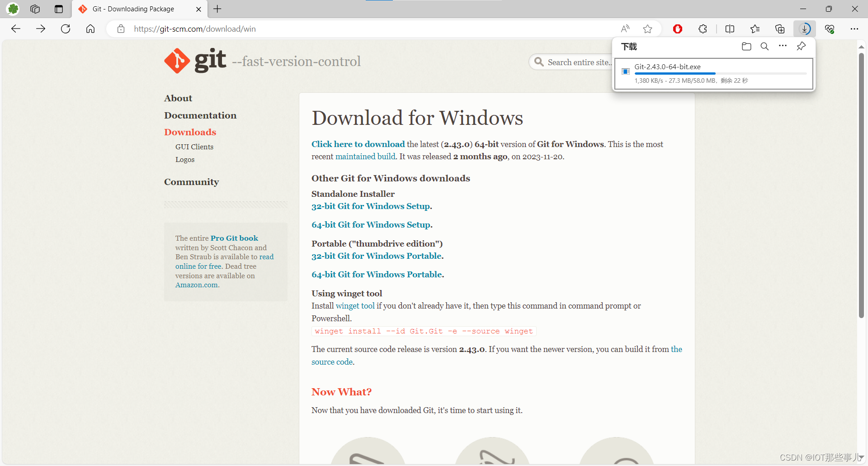Click the 'Click here to download' link

[358, 144]
